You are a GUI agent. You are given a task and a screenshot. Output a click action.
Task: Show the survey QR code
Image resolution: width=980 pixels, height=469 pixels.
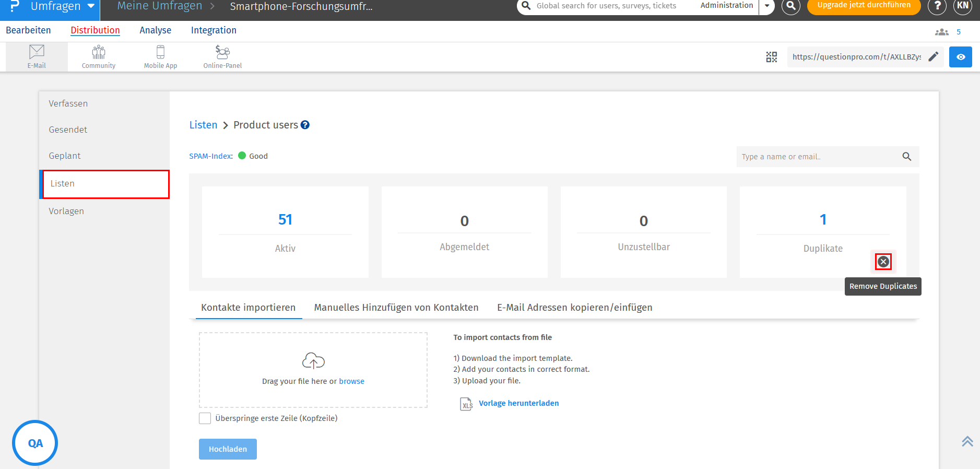click(x=772, y=57)
